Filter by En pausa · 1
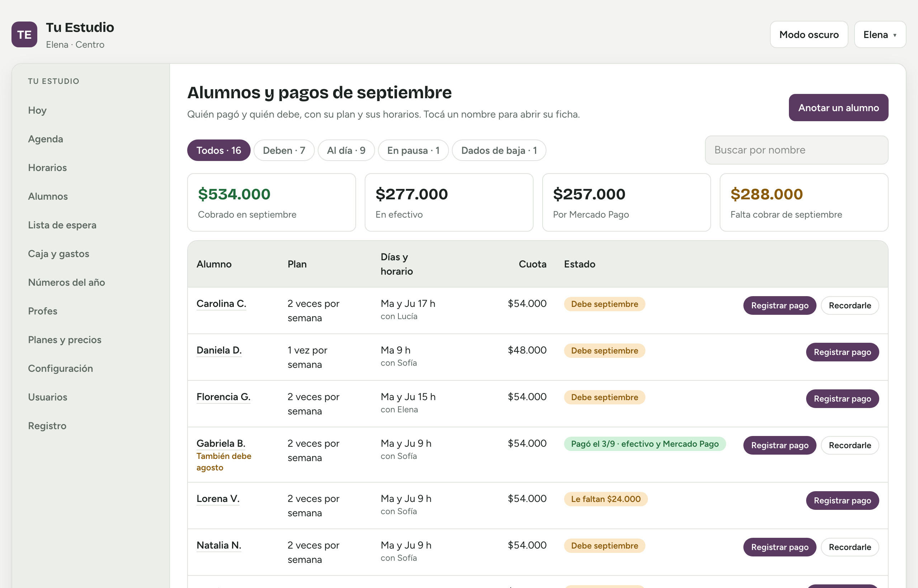 pos(413,151)
